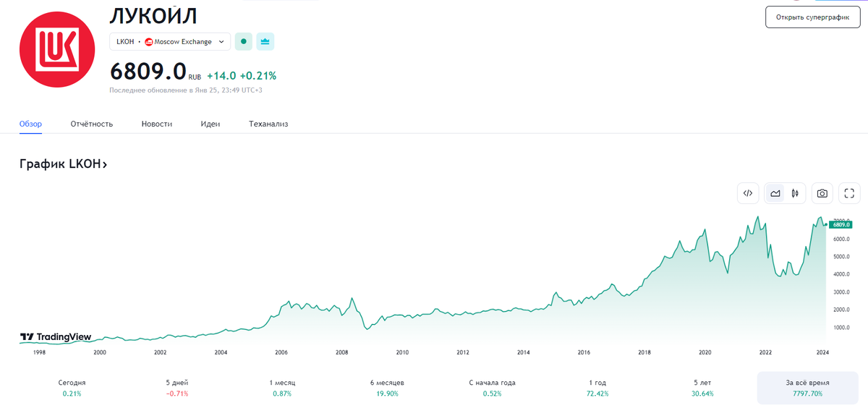Open the Новости tab
The height and width of the screenshot is (416, 868).
(x=157, y=124)
